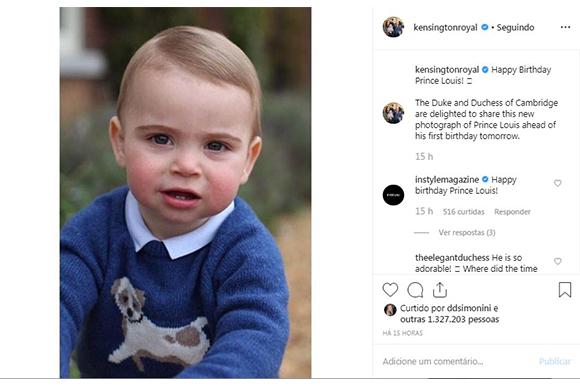Image resolution: width=580 pixels, height=387 pixels.
Task: Click the Publicar button
Action: [x=554, y=361]
